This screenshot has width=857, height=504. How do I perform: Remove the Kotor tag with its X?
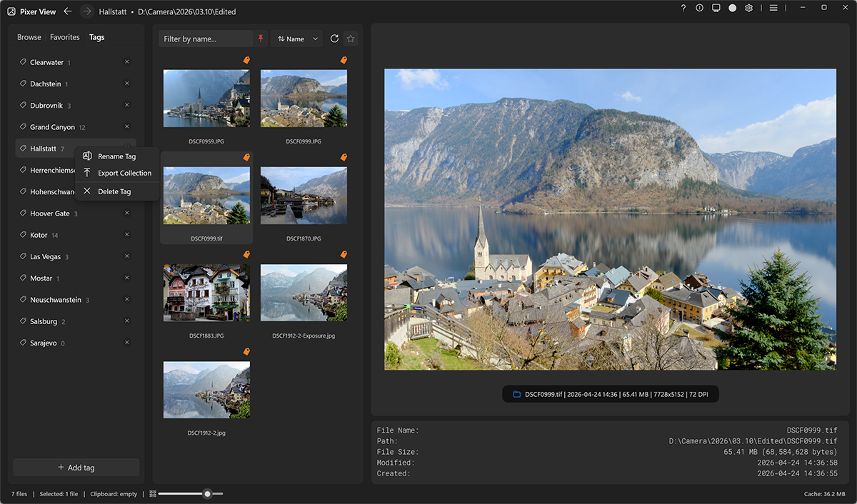[x=126, y=234]
